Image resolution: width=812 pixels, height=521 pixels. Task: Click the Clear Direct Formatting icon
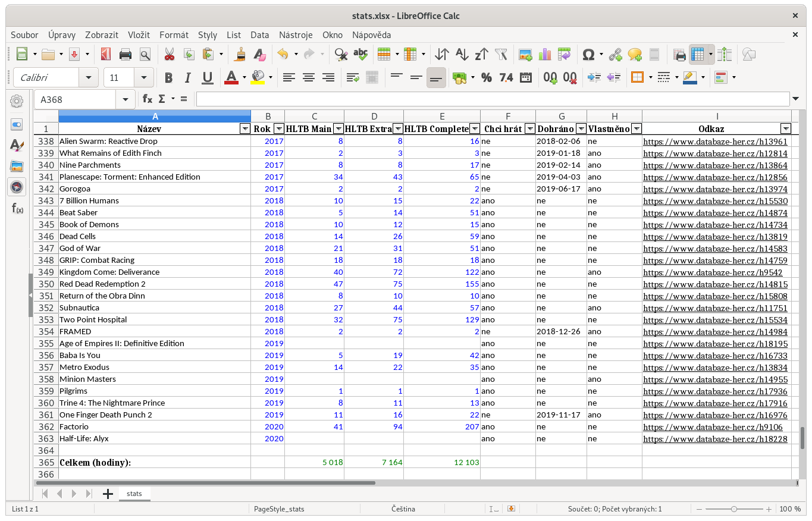click(259, 55)
